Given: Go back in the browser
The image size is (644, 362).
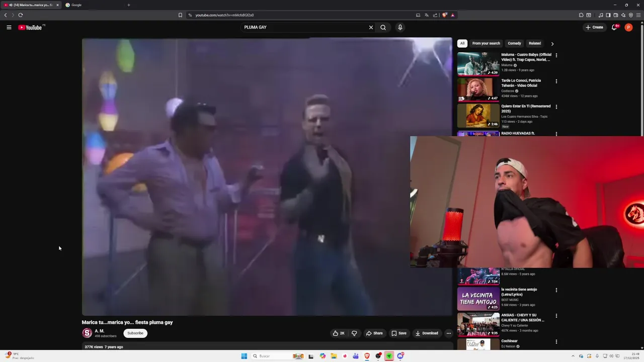Looking at the screenshot, I should [x=6, y=15].
